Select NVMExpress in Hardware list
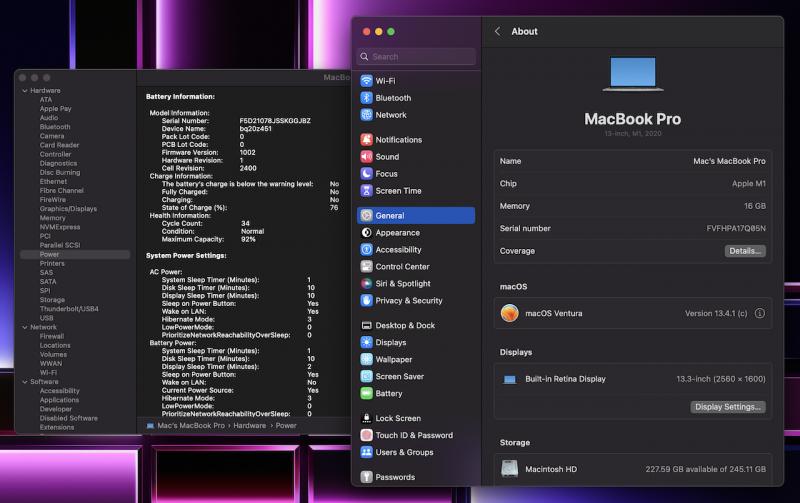The width and height of the screenshot is (800, 503). tap(60, 227)
